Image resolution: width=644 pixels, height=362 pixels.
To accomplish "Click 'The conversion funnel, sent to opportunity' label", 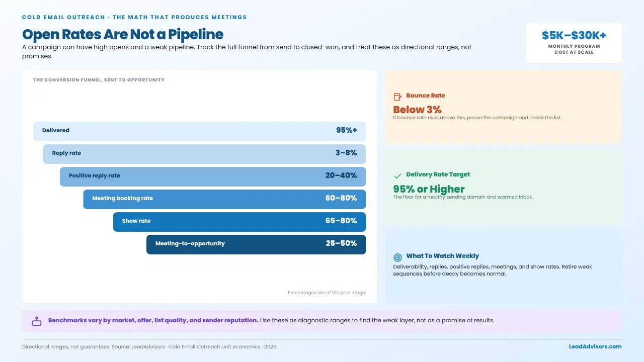I will [99, 80].
